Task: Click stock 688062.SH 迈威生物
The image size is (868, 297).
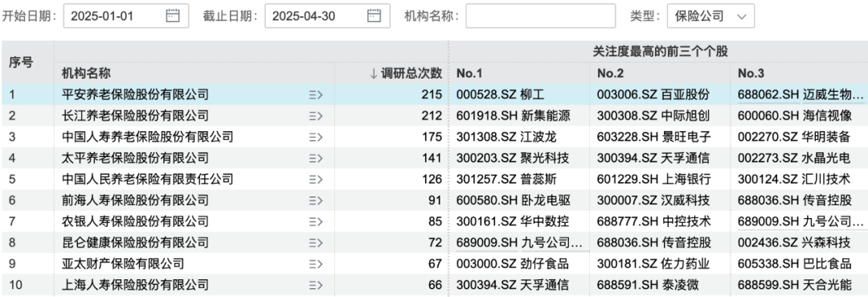Action: pyautogui.click(x=800, y=95)
